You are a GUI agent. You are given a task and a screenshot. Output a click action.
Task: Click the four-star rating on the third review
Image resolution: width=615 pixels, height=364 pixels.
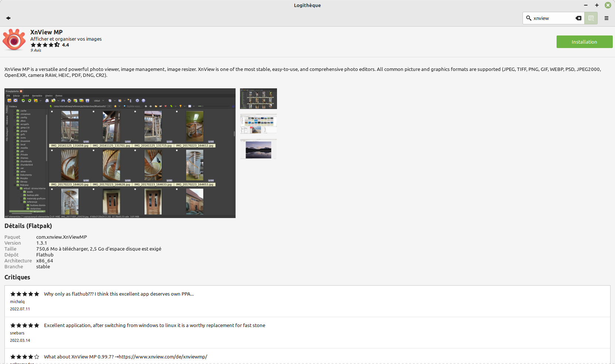pyautogui.click(x=24, y=357)
